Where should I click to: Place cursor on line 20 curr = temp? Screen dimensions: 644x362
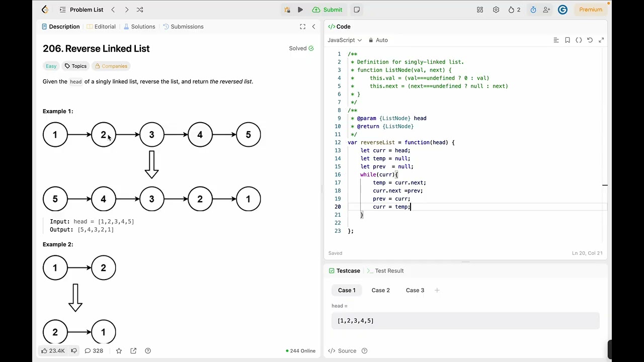click(x=391, y=207)
